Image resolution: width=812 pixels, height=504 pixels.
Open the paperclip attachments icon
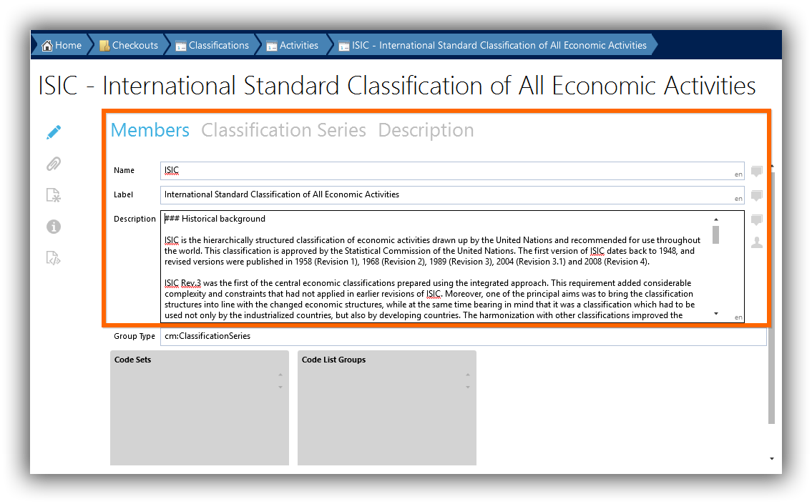(x=54, y=164)
